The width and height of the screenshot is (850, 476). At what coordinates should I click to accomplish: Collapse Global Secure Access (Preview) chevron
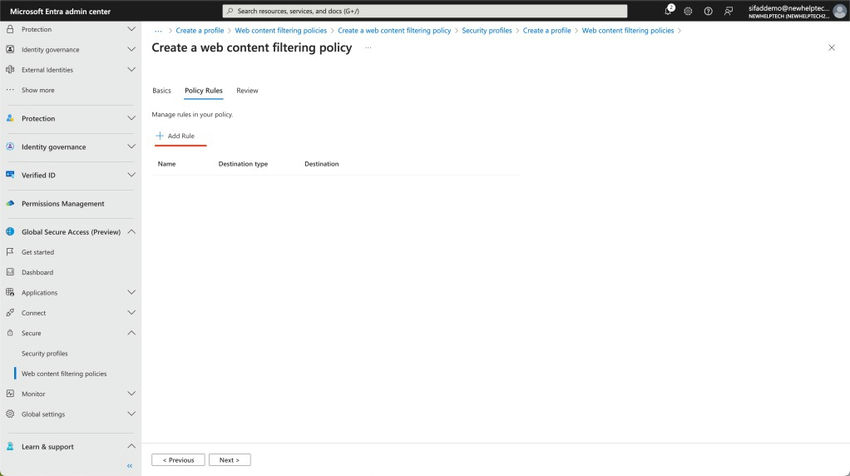[131, 231]
